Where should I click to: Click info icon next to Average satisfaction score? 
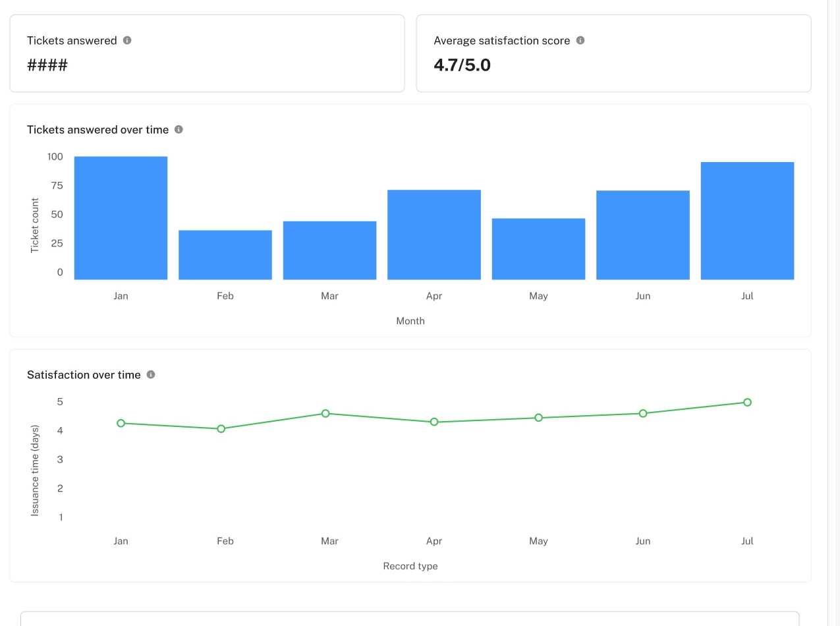coord(580,40)
